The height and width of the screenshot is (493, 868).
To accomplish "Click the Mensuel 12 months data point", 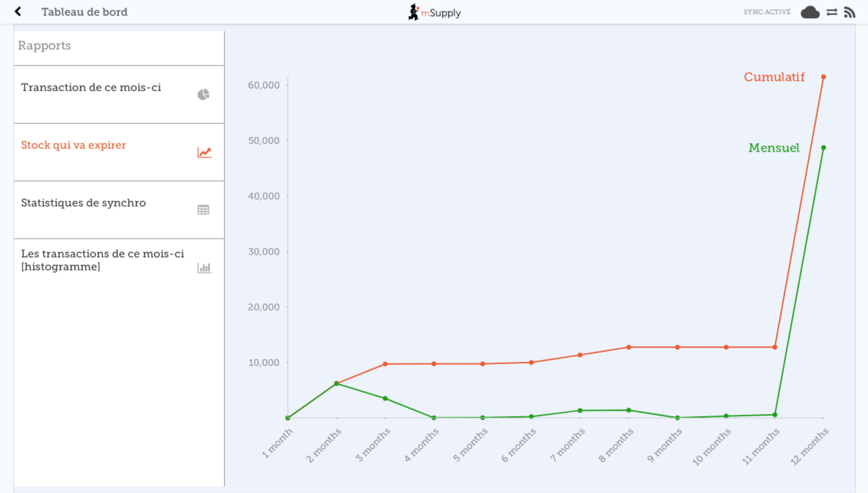I will click(x=823, y=148).
